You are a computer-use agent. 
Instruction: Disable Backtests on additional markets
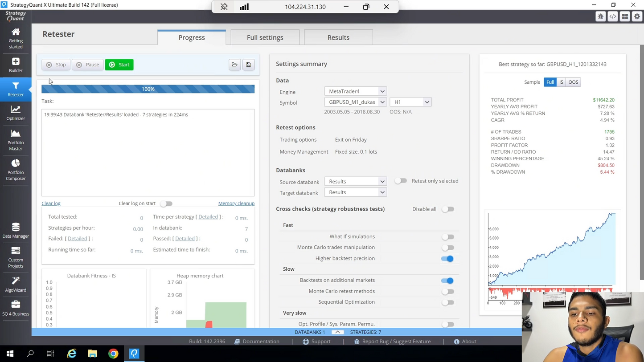[x=447, y=281]
